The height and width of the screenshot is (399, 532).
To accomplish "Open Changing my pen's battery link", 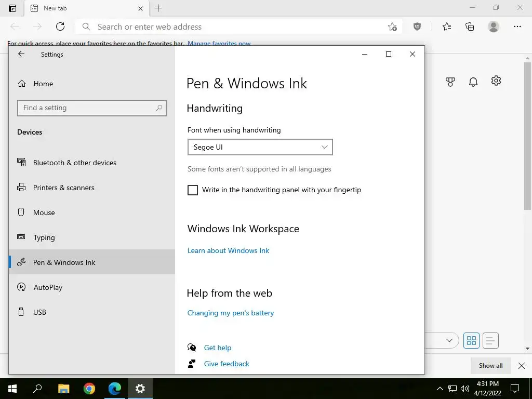I will tap(230, 313).
